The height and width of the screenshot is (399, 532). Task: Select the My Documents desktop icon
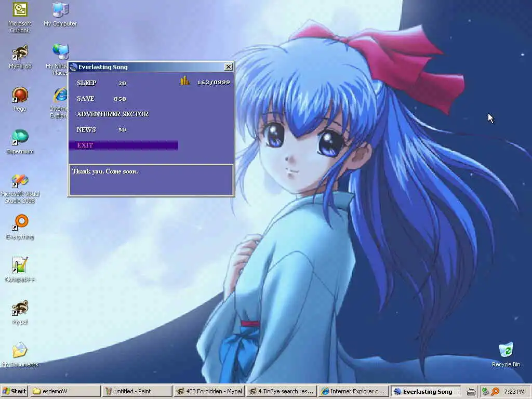point(20,354)
